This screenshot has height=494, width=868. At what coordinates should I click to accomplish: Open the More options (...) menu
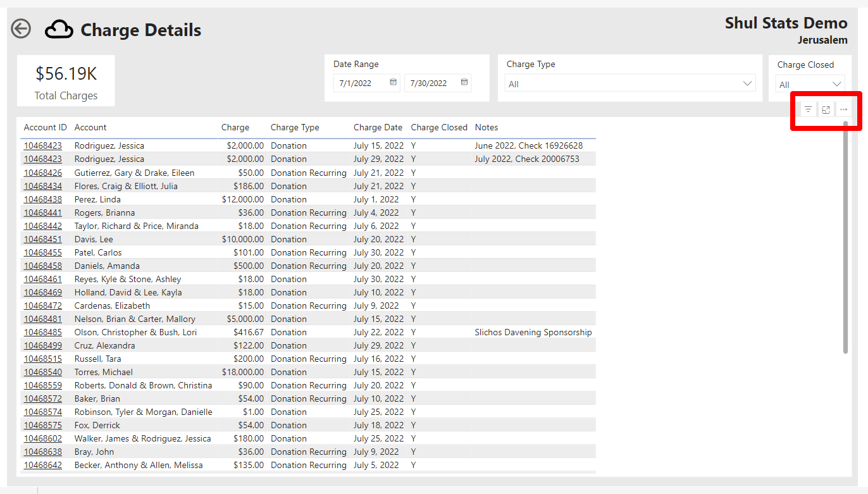coord(843,109)
